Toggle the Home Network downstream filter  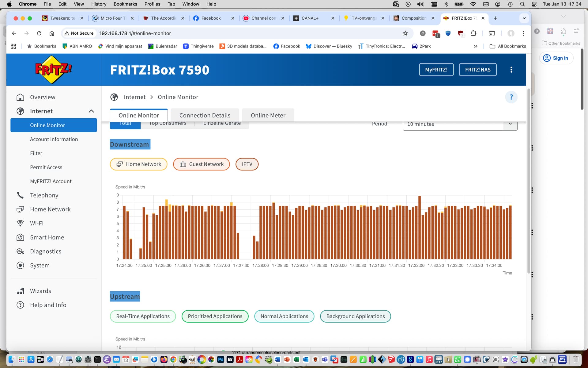[138, 164]
